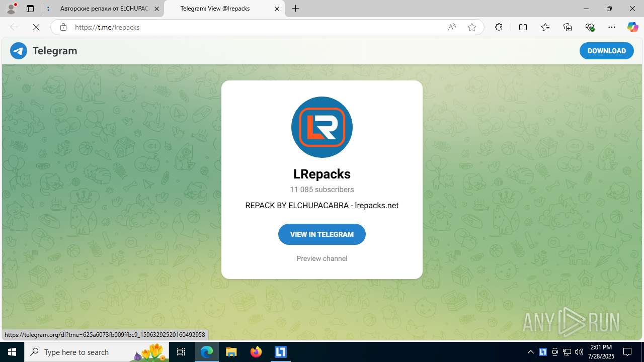Launch Firefox from the taskbar
Image resolution: width=644 pixels, height=362 pixels.
click(256, 352)
